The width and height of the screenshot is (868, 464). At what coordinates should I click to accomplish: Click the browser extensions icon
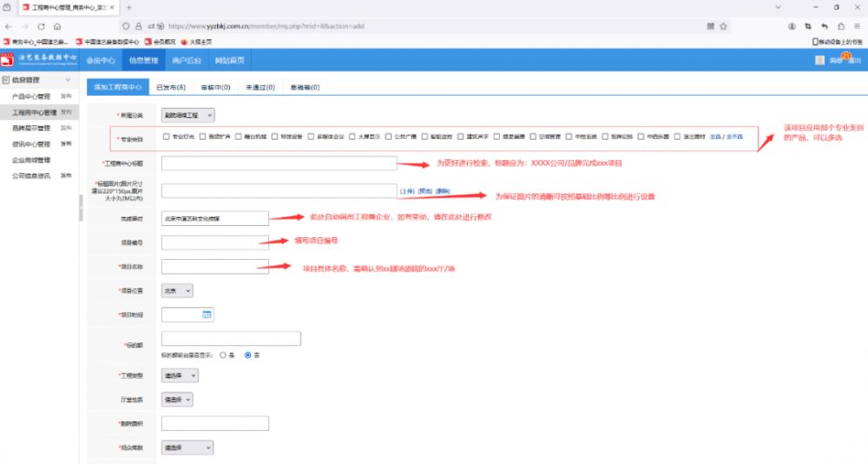pyautogui.click(x=840, y=27)
